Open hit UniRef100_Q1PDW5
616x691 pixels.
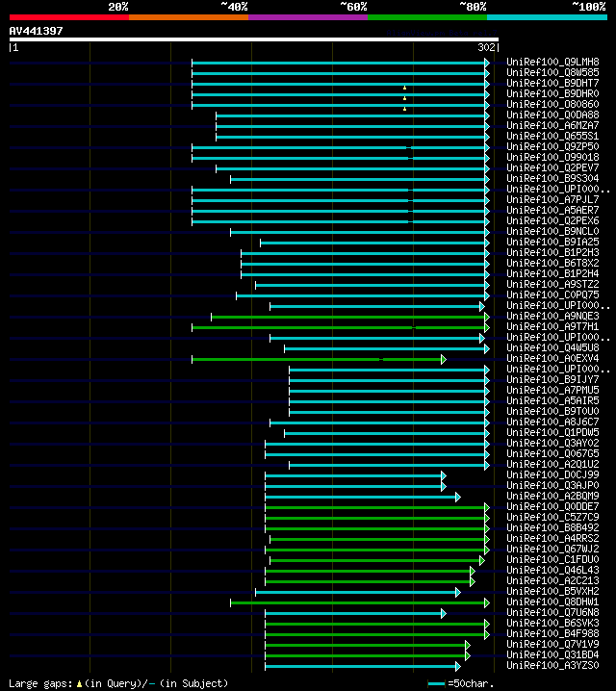click(552, 432)
